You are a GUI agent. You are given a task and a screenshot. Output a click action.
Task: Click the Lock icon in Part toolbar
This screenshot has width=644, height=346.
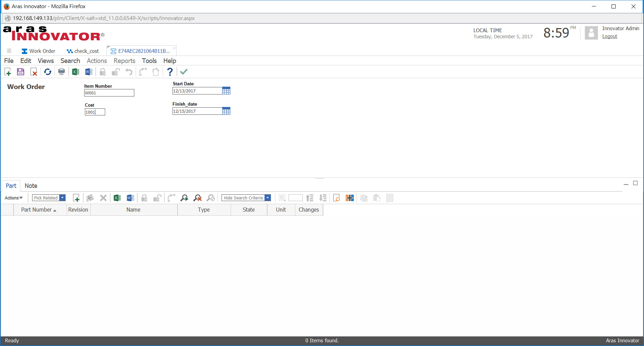144,198
